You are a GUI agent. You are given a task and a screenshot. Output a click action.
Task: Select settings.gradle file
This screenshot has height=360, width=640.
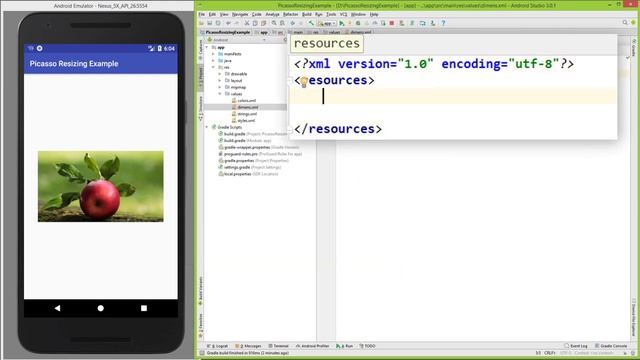249,167
